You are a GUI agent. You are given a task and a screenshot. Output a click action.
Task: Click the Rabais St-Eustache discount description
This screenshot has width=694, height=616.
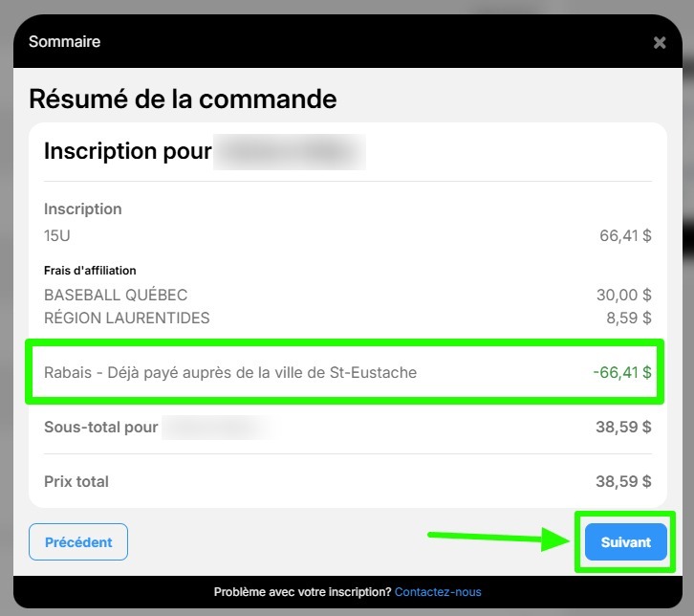(230, 372)
